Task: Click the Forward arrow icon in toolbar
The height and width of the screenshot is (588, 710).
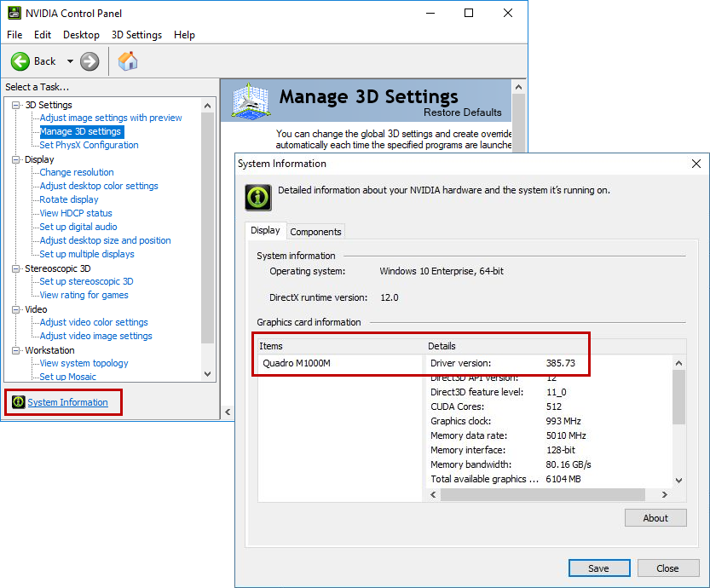Action: click(89, 61)
